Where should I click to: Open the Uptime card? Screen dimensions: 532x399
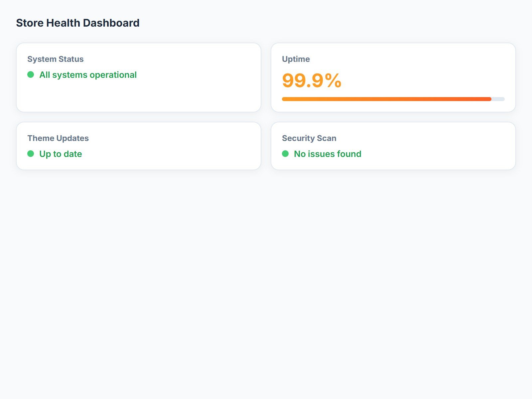[393, 77]
